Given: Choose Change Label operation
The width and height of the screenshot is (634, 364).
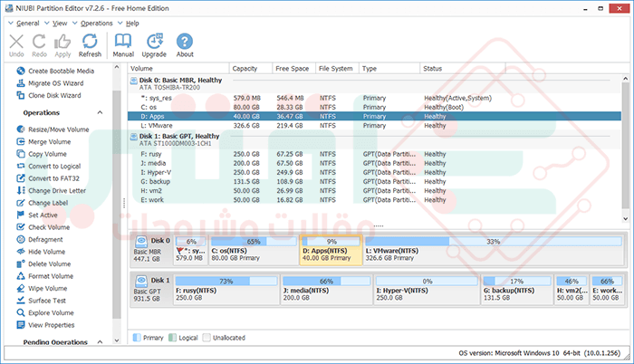Looking at the screenshot, I should click(x=43, y=203).
